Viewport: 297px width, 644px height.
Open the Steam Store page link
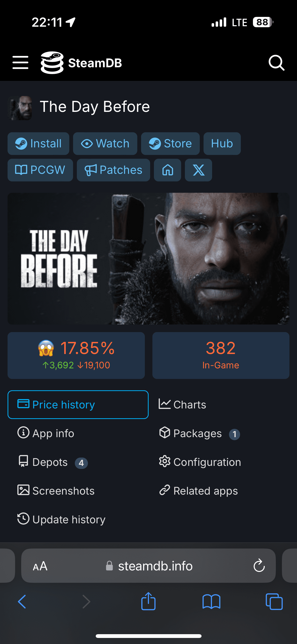pos(170,144)
